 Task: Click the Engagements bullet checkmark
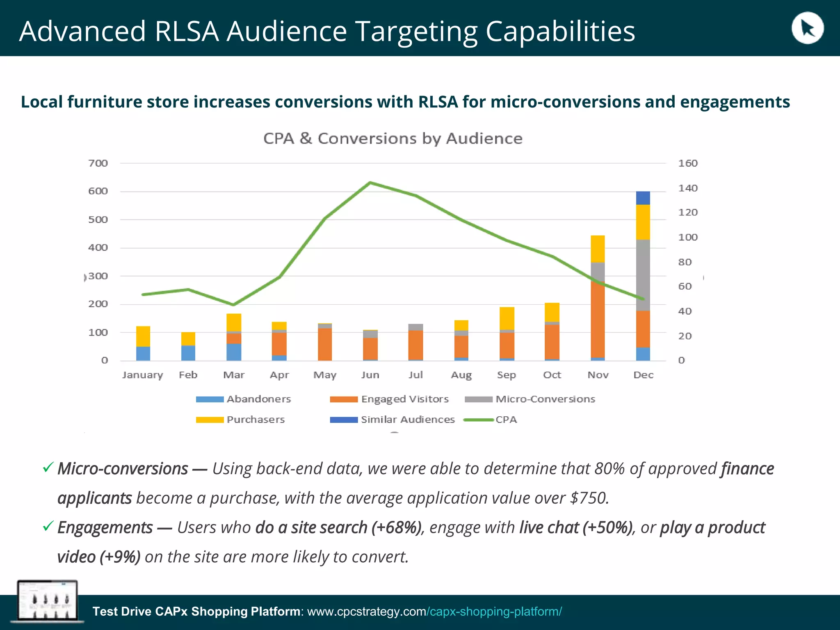coord(48,526)
